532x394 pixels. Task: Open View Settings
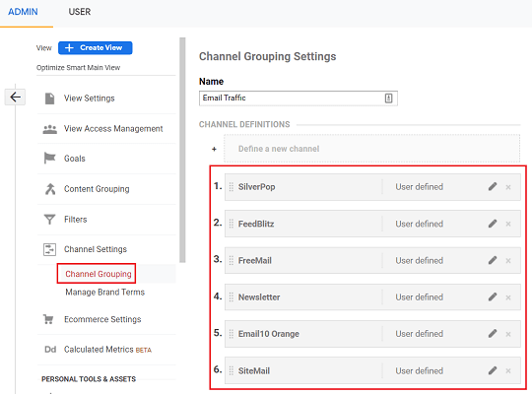pyautogui.click(x=90, y=98)
